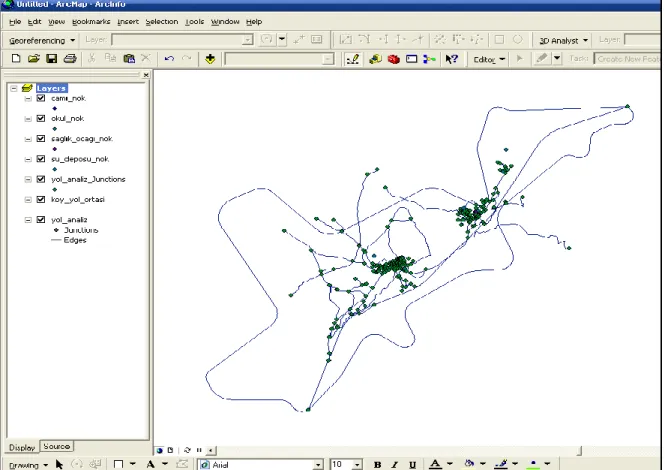Toggle visibility of su_deposu_nok layer
The width and height of the screenshot is (665, 470).
[x=41, y=159]
